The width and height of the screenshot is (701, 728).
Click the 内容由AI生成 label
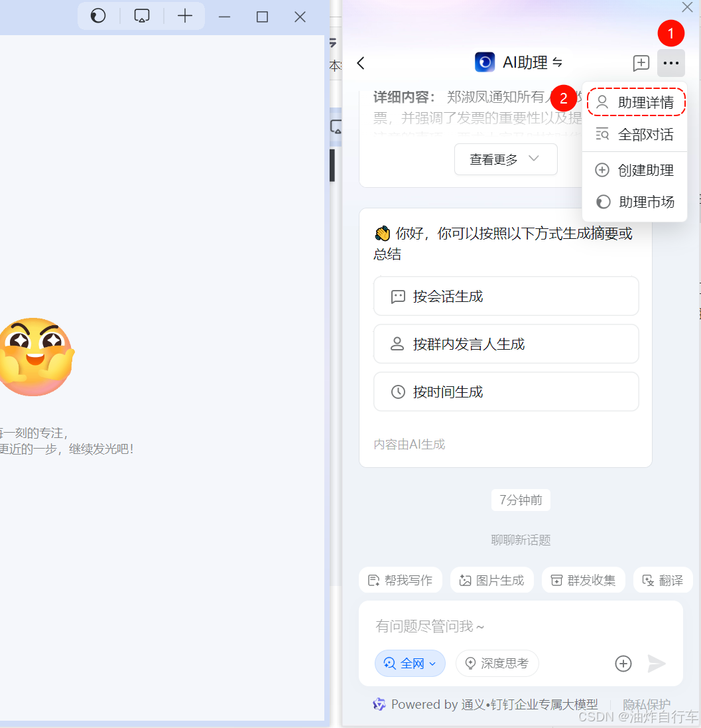point(409,445)
